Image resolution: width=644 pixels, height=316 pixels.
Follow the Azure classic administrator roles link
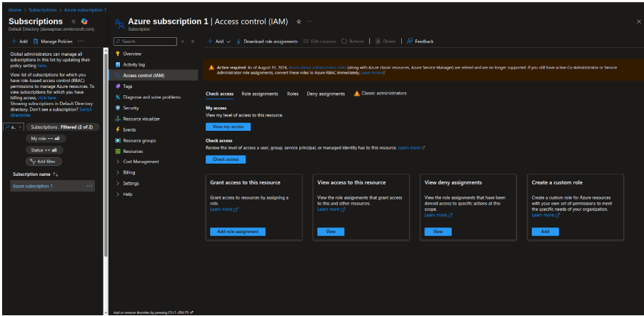pos(318,67)
